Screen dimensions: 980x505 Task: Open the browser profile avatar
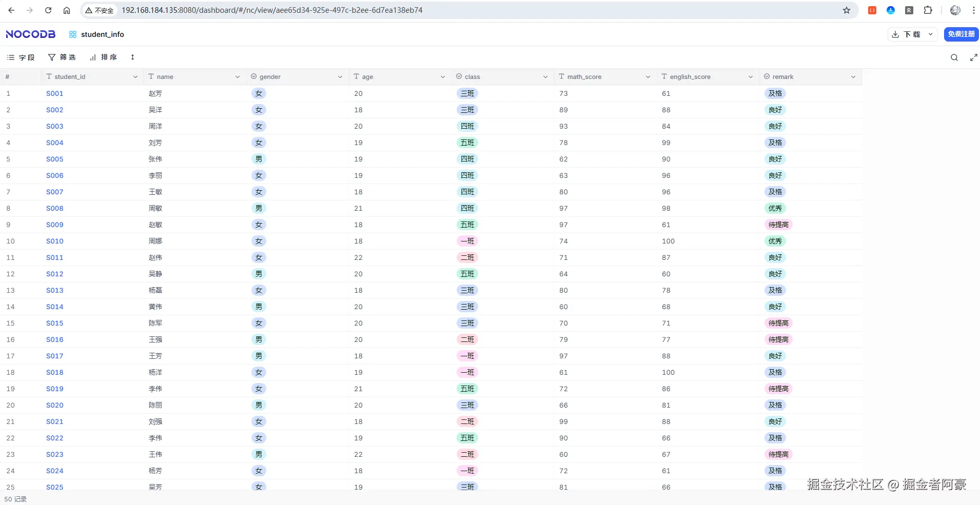(955, 10)
